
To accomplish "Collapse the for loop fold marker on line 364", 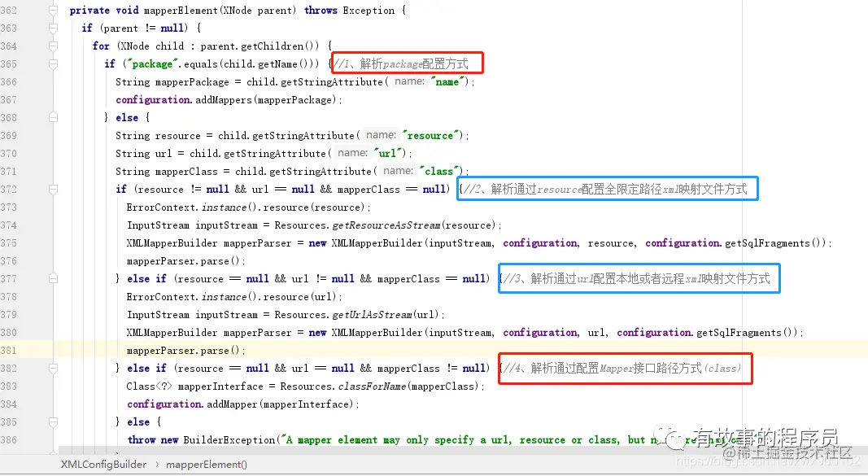I will [x=53, y=46].
